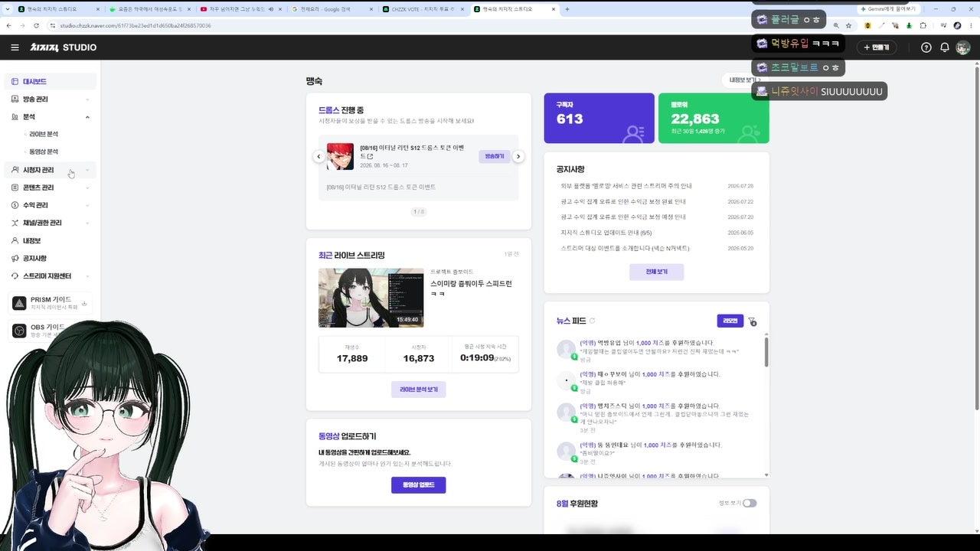The image size is (980, 551).
Task: Click the 리모컨 button in news feed
Action: pos(730,321)
